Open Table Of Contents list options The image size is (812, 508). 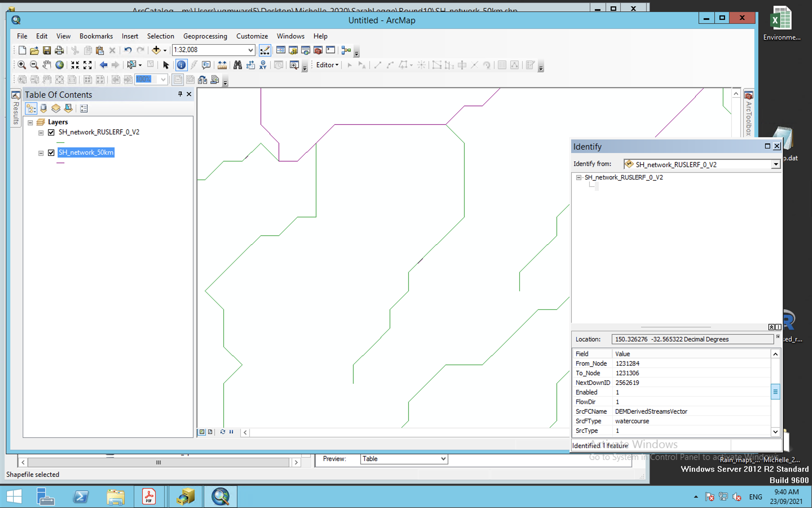pos(84,109)
